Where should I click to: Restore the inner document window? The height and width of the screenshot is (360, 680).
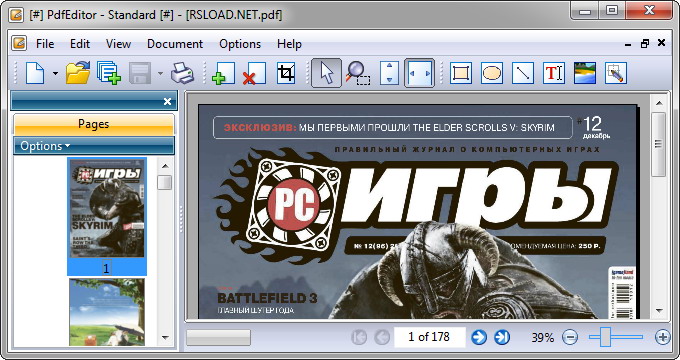pos(645,43)
